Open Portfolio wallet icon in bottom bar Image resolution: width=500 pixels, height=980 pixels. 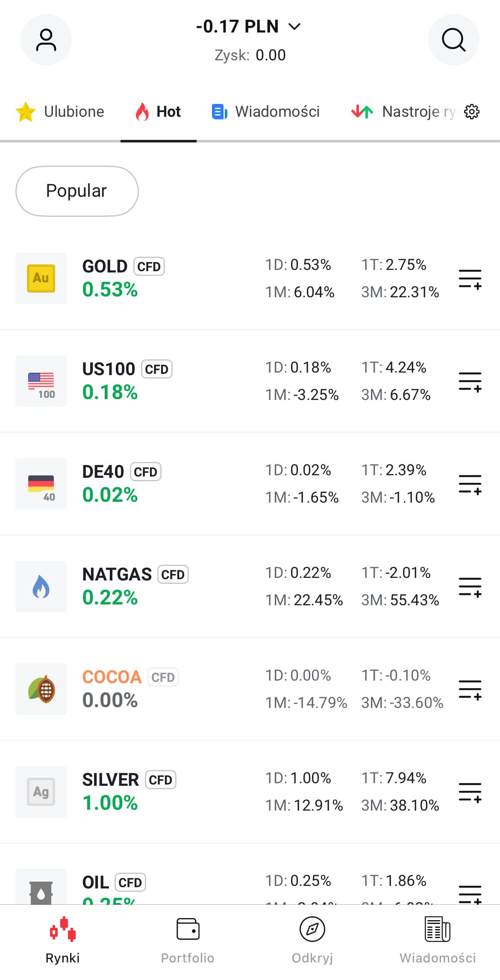tap(188, 929)
